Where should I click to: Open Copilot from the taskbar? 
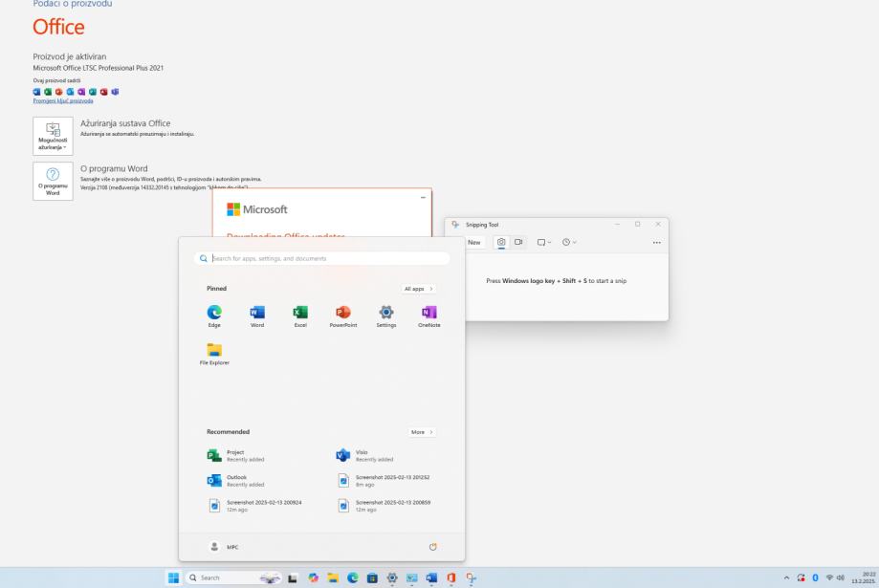pyautogui.click(x=314, y=577)
